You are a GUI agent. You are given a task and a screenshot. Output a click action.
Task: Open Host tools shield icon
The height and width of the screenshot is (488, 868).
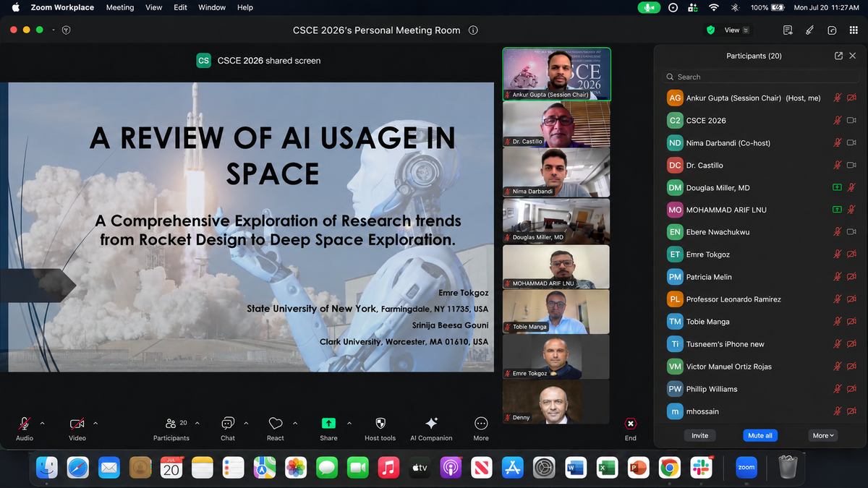(x=380, y=423)
